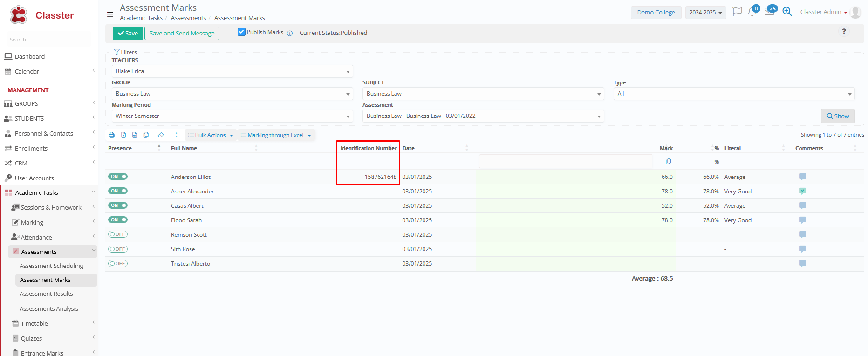Click the Show filter button

click(837, 116)
